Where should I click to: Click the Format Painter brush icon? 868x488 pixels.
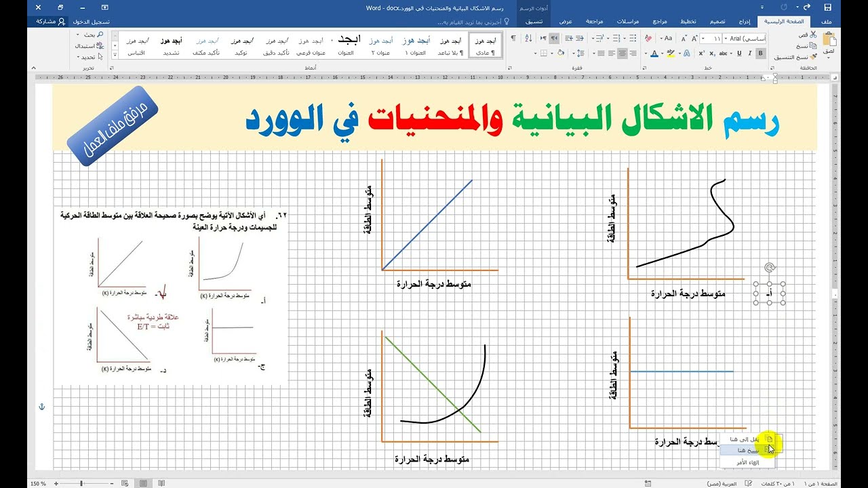click(x=814, y=57)
